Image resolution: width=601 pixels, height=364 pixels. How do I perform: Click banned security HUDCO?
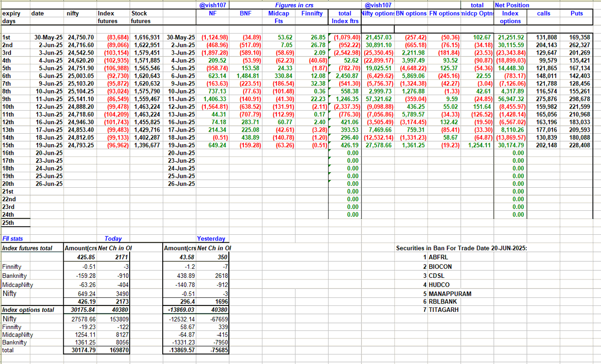pyautogui.click(x=439, y=284)
